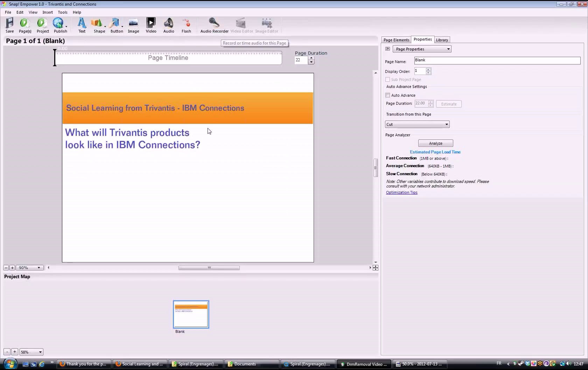Click the Estimate button
Image resolution: width=588 pixels, height=370 pixels.
[x=449, y=104]
